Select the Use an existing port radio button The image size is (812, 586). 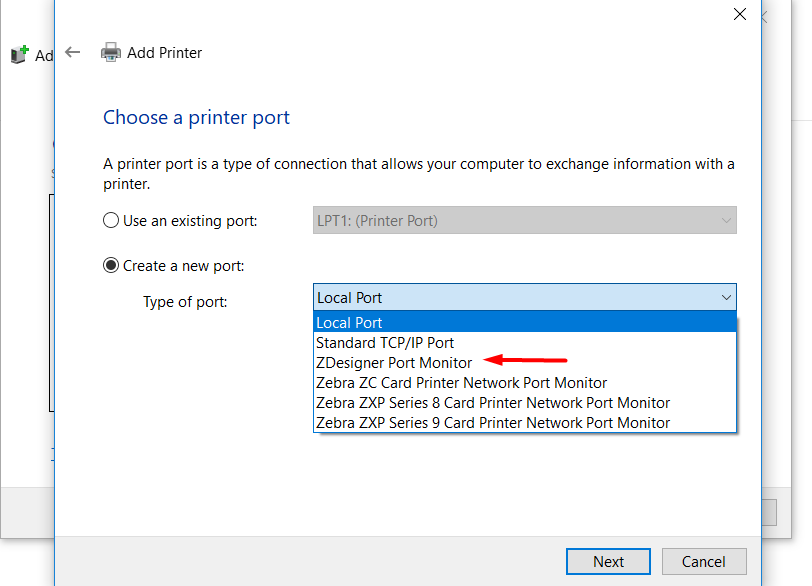[110, 220]
